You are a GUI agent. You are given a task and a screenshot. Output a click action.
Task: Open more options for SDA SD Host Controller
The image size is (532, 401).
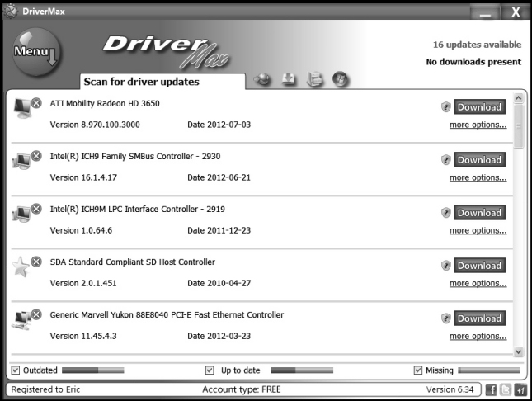point(478,284)
